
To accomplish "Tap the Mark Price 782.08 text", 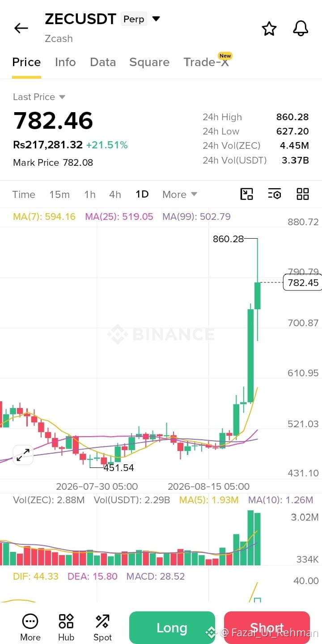I will [x=53, y=163].
